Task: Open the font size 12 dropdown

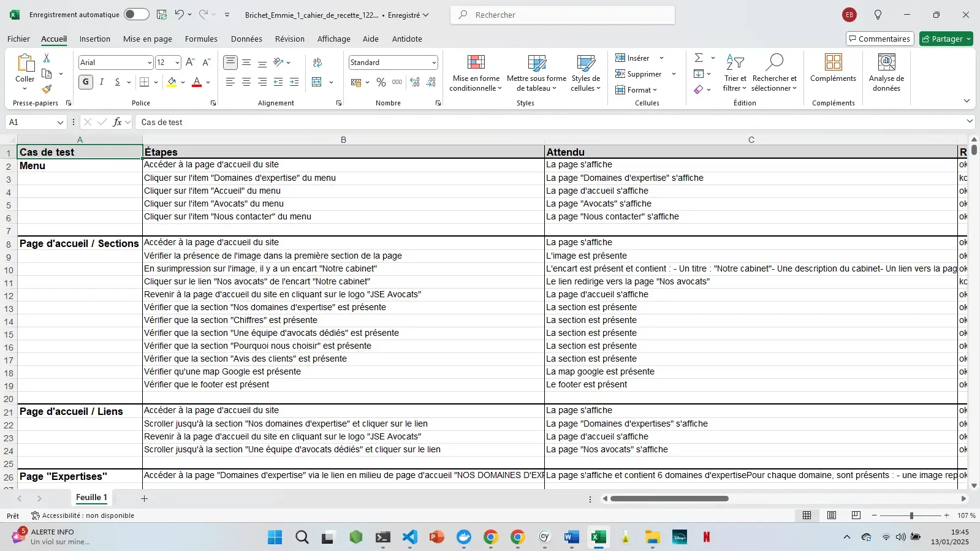Action: coord(177,63)
